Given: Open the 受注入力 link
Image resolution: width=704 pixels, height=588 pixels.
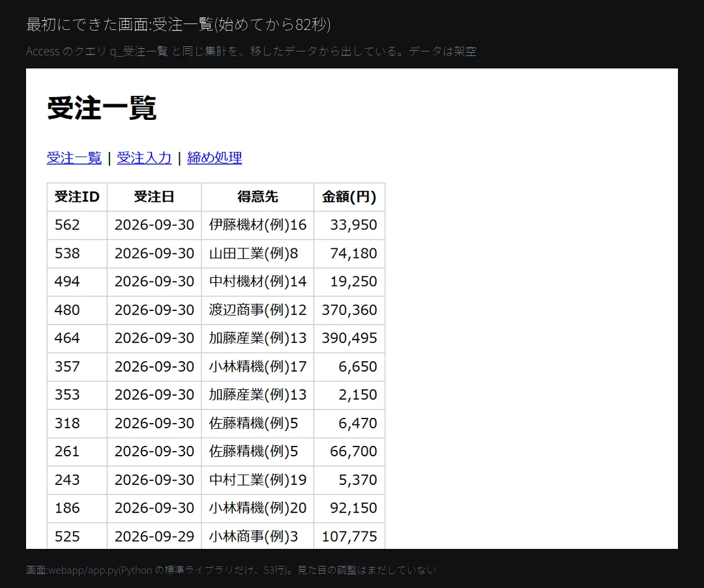Looking at the screenshot, I should pyautogui.click(x=144, y=158).
